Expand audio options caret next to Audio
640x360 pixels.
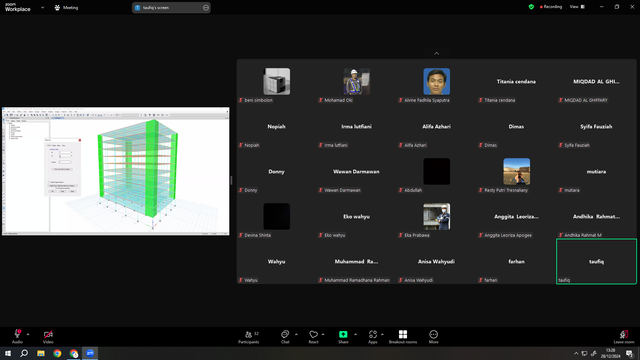pyautogui.click(x=28, y=334)
